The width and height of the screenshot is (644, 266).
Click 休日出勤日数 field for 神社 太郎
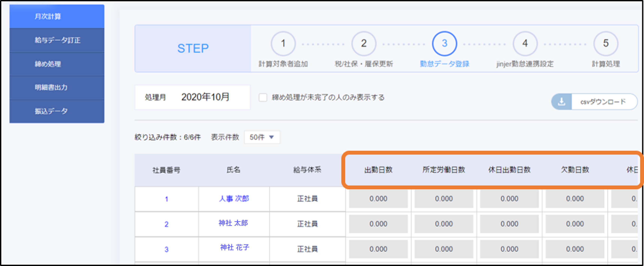509,224
